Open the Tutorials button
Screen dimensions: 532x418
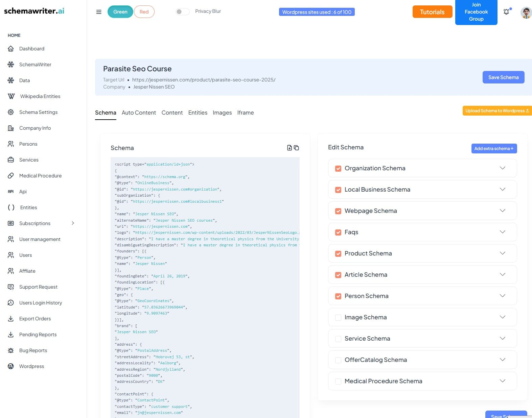tap(432, 12)
